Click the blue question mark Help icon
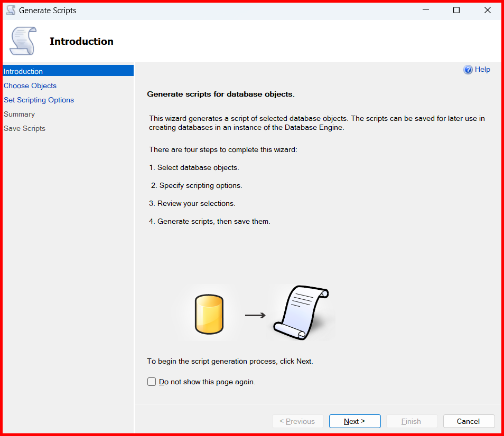Image resolution: width=504 pixels, height=436 pixels. point(468,70)
